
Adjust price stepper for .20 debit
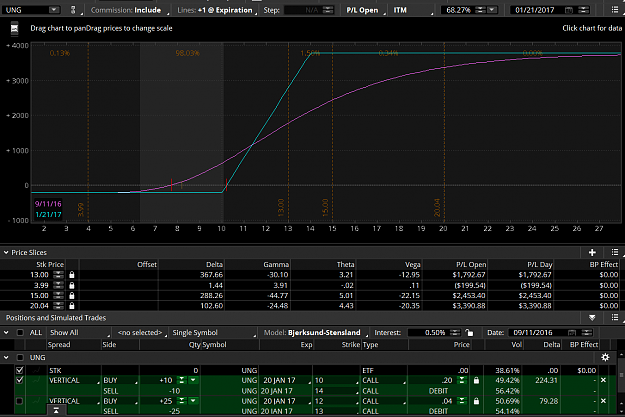tap(462, 380)
